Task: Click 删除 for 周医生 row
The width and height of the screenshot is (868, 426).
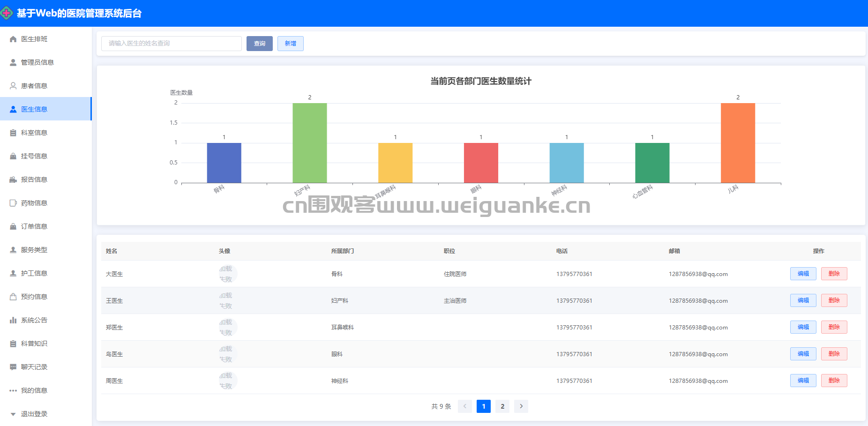Action: pos(834,381)
